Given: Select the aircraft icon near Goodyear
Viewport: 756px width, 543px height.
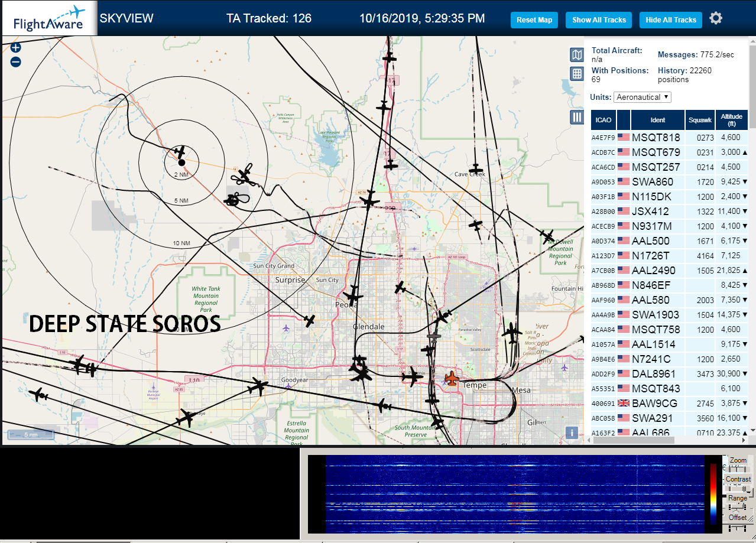Looking at the screenshot, I should point(258,386).
